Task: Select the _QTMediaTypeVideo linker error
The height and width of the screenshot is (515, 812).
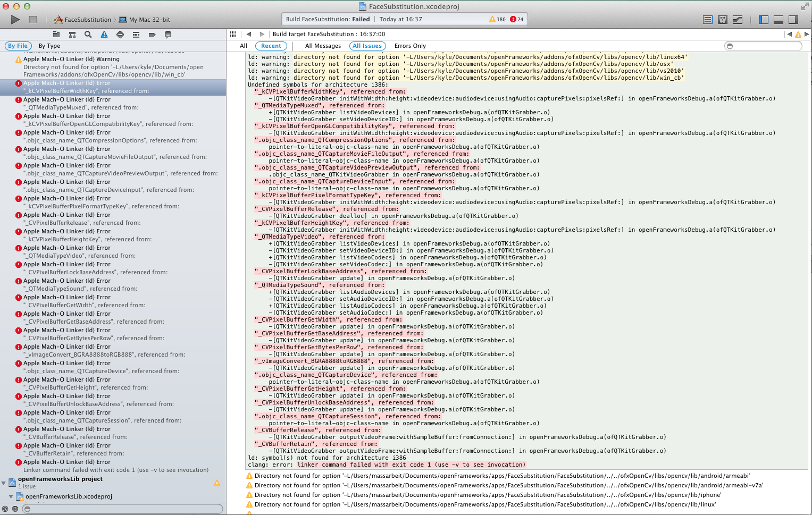Action: click(x=113, y=252)
